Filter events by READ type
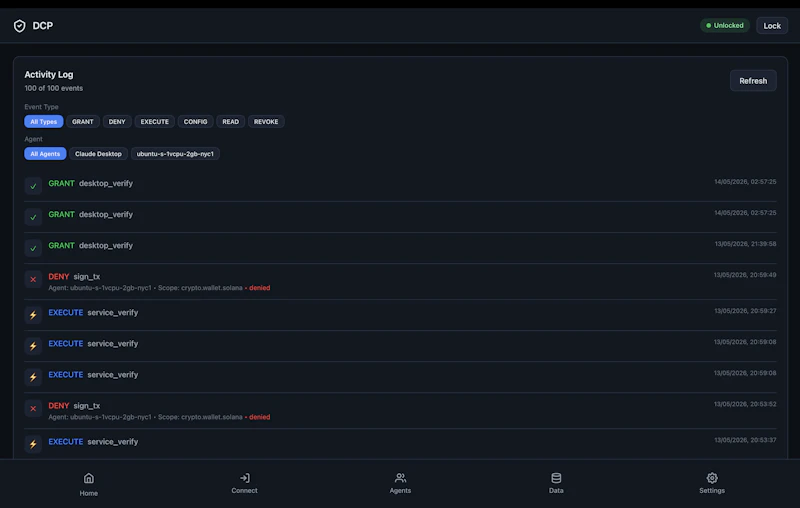 [231, 121]
